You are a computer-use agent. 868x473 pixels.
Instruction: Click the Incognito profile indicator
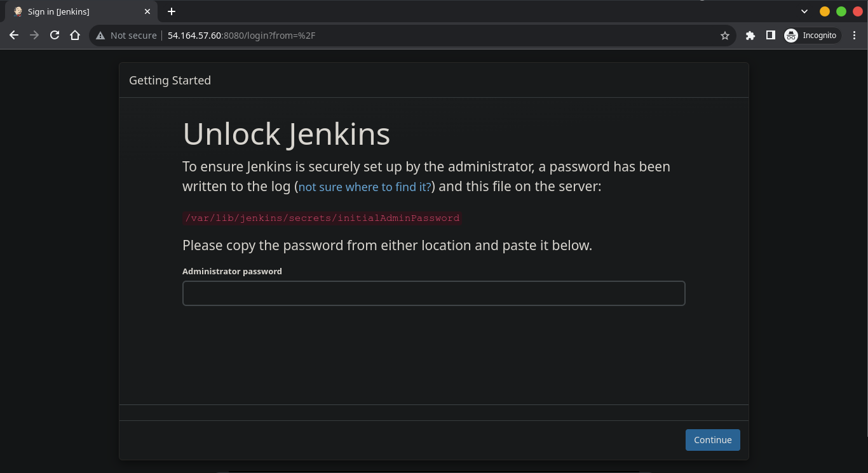pyautogui.click(x=811, y=36)
